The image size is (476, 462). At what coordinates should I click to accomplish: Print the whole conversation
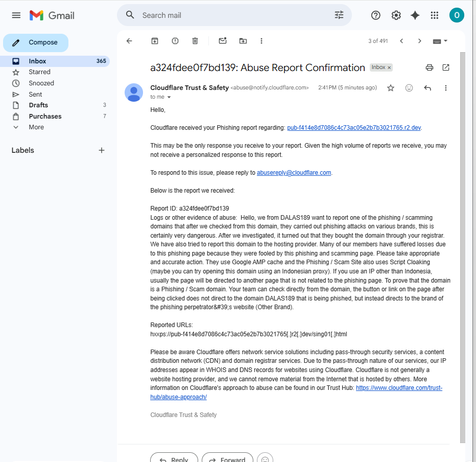(x=429, y=67)
